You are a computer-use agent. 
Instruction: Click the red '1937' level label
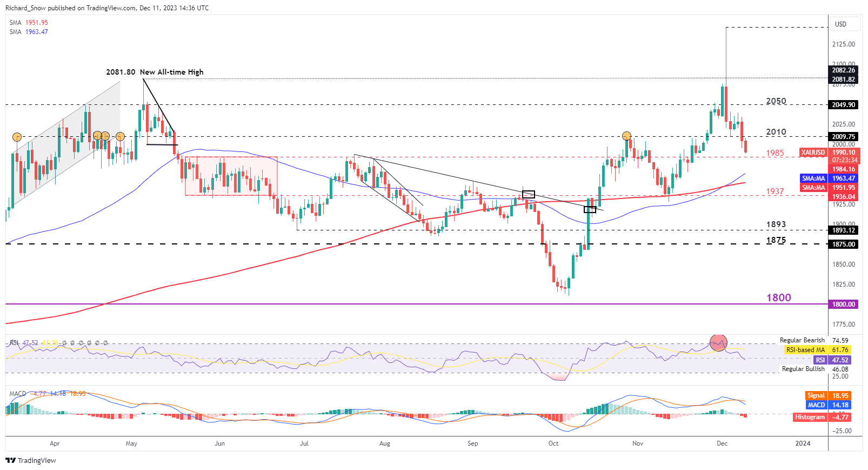point(775,191)
